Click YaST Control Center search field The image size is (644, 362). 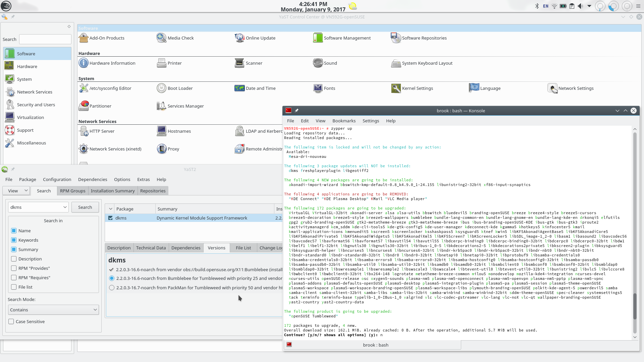(45, 39)
